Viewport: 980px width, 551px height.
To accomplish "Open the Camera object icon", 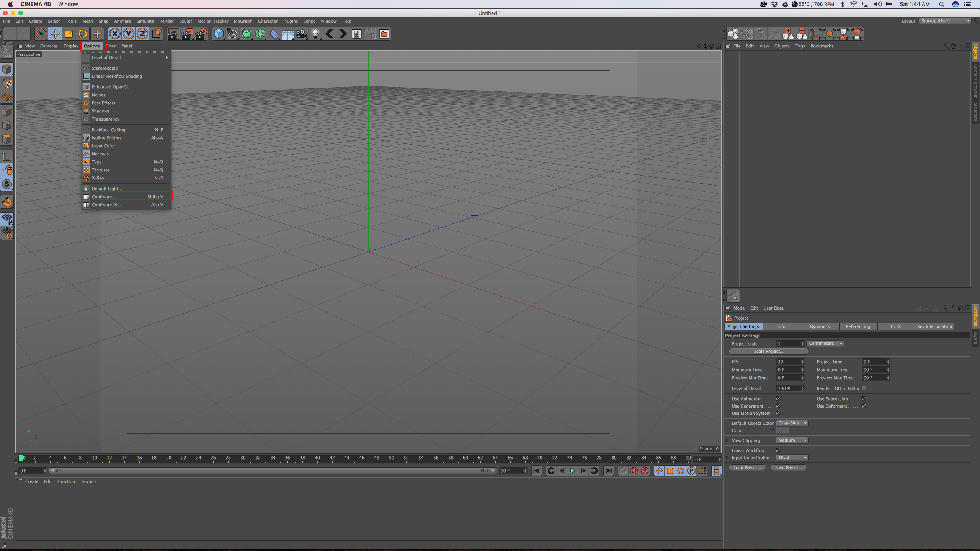I will tap(302, 34).
